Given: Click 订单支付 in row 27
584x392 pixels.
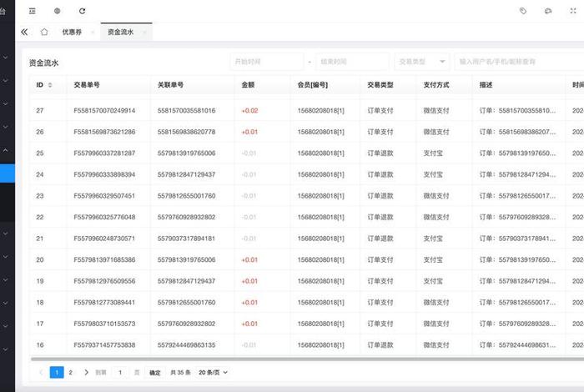Looking at the screenshot, I should 380,111.
